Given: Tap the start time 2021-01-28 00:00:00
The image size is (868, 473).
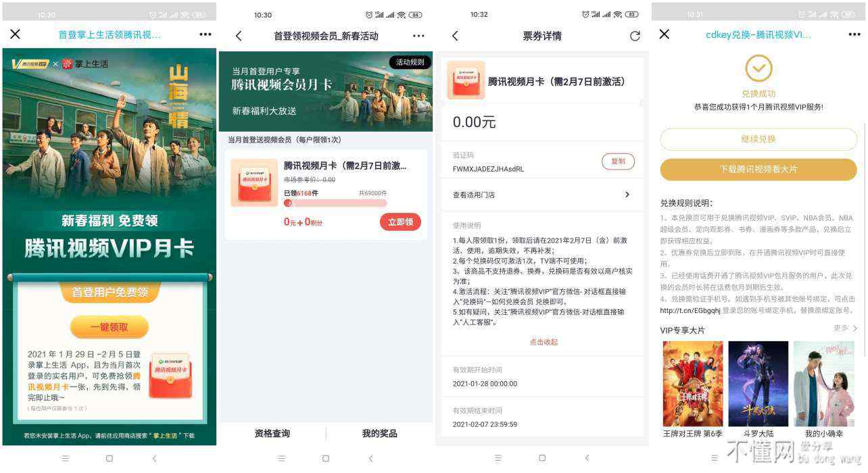Looking at the screenshot, I should pyautogui.click(x=485, y=384).
